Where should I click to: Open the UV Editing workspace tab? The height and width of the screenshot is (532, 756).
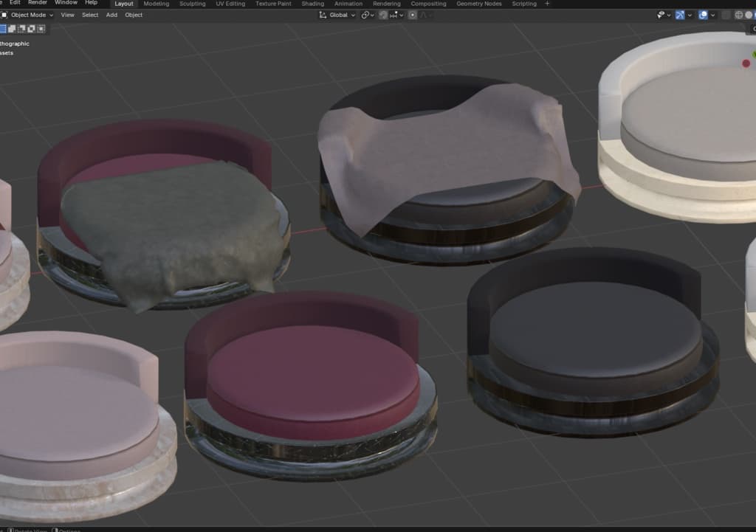[230, 4]
